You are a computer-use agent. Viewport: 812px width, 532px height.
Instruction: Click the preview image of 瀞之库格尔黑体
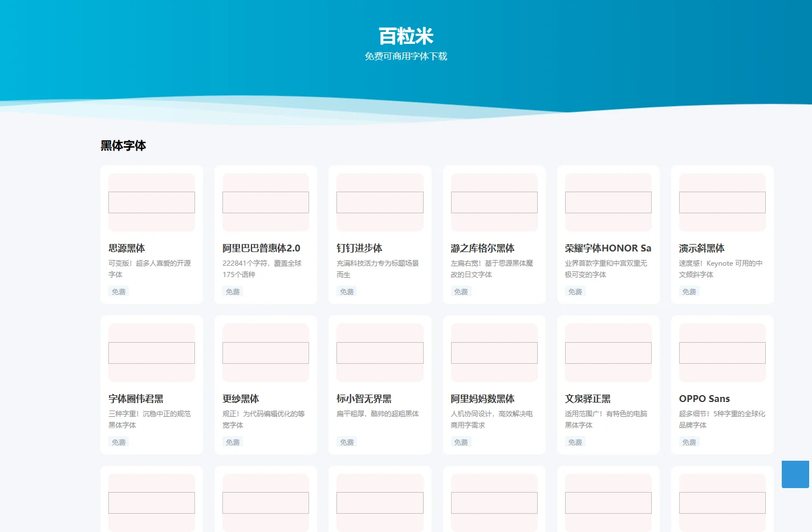pyautogui.click(x=494, y=202)
